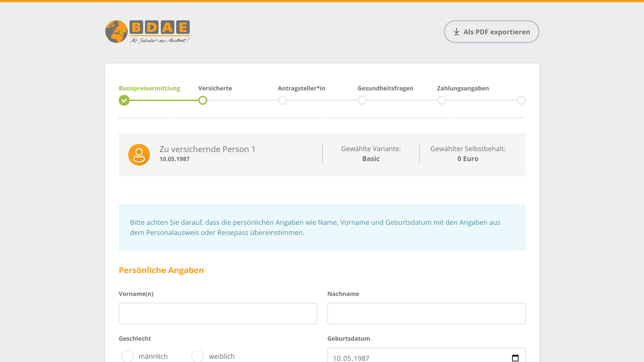This screenshot has height=362, width=644.
Task: Click the Gewählte Variante label
Action: point(371,149)
